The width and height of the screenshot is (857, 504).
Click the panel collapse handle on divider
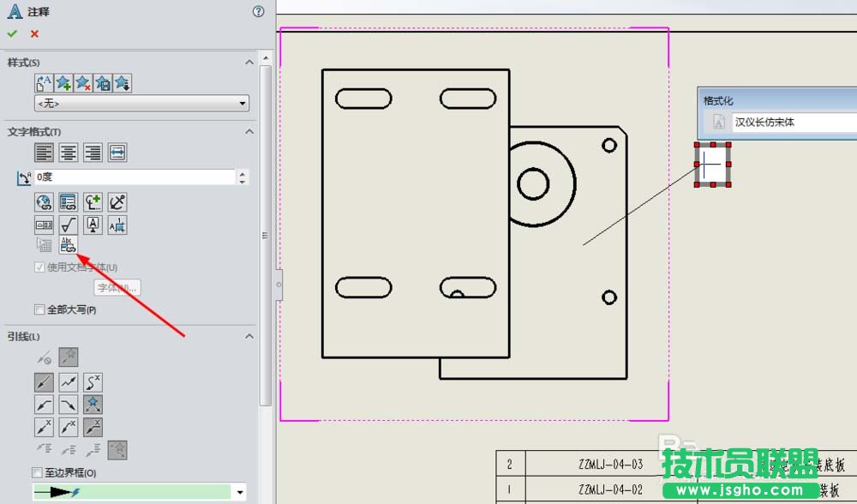coord(279,285)
